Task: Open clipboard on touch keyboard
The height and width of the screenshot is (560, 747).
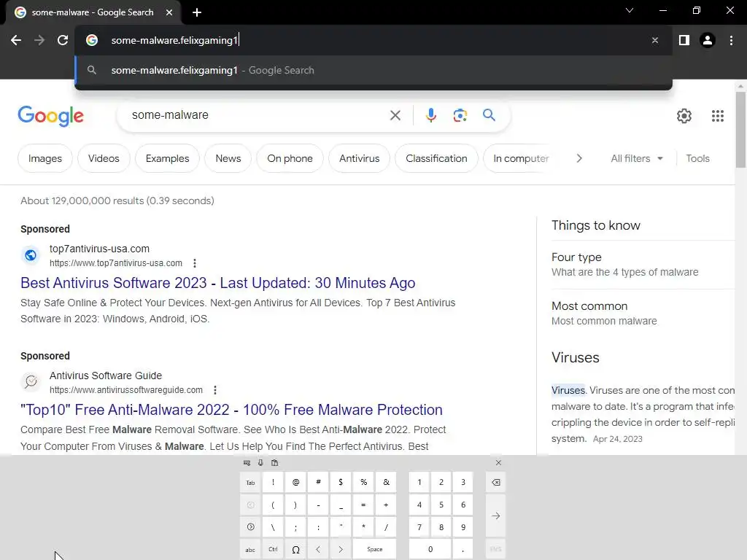Action: (274, 462)
